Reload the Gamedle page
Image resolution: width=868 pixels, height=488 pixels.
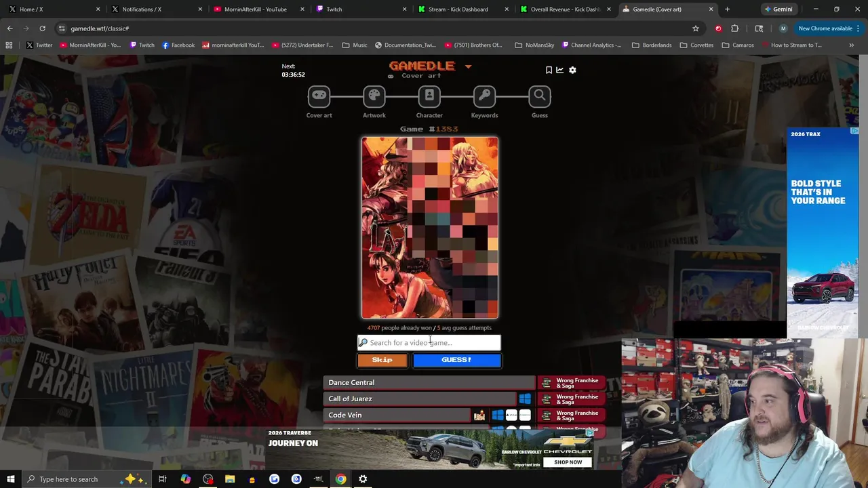42,28
